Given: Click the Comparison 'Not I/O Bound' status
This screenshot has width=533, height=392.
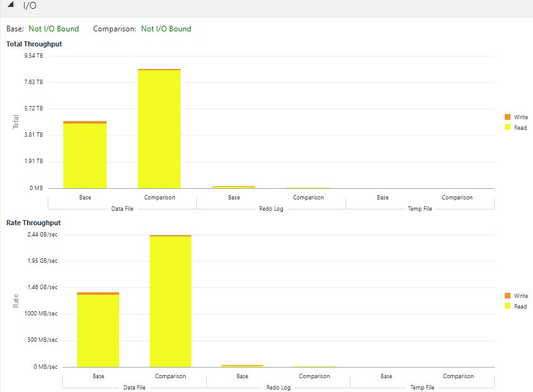Looking at the screenshot, I should (x=166, y=29).
